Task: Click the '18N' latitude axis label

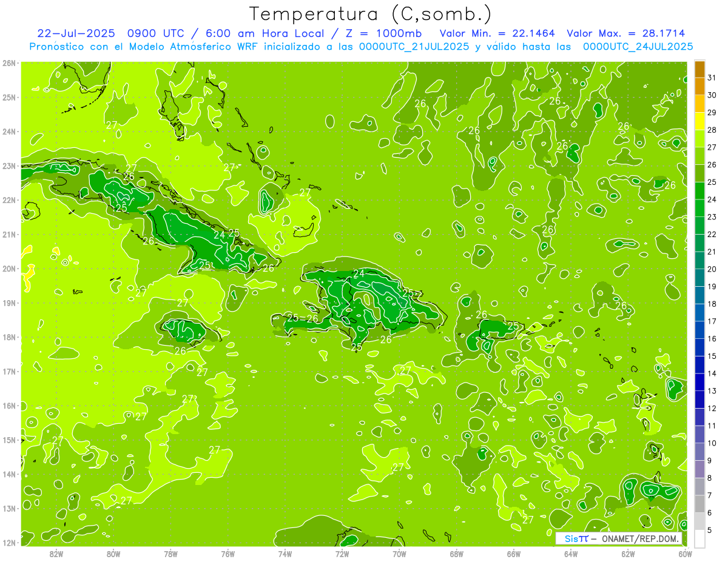Action: coord(9,337)
